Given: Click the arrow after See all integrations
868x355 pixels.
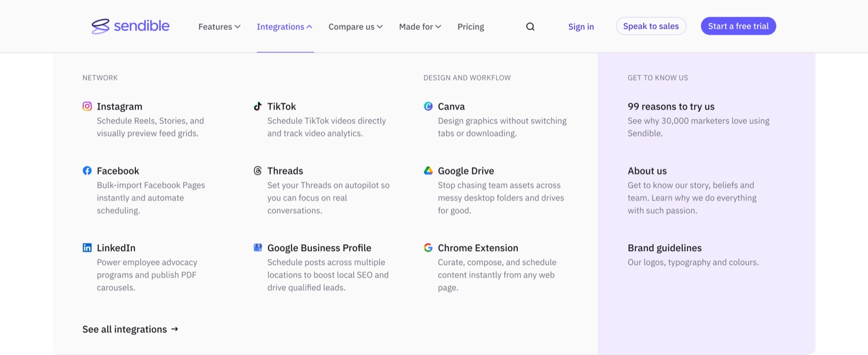Looking at the screenshot, I should [175, 329].
